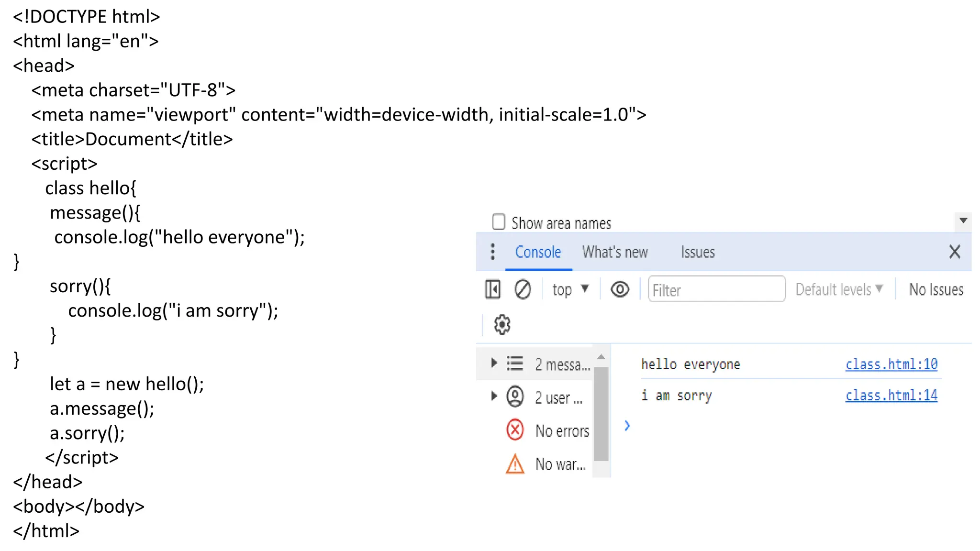The width and height of the screenshot is (980, 551).
Task: Click the class hello{ code line
Action: pyautogui.click(x=90, y=188)
